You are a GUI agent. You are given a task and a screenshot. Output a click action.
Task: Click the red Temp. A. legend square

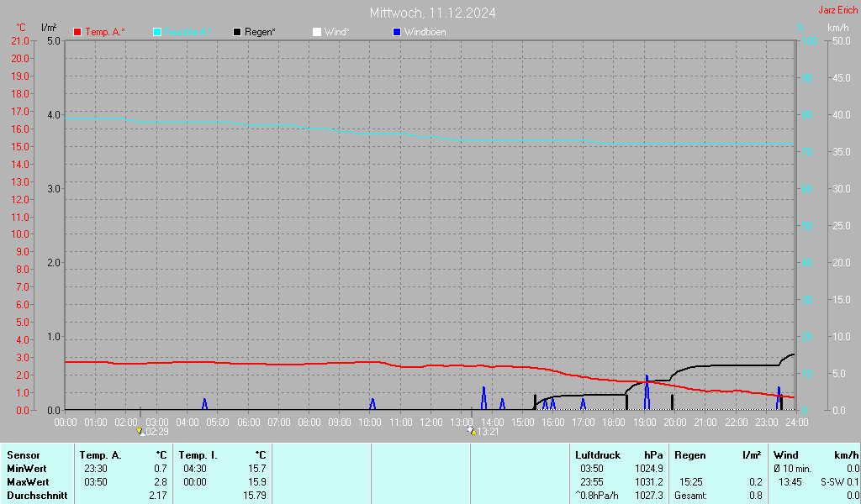click(77, 32)
